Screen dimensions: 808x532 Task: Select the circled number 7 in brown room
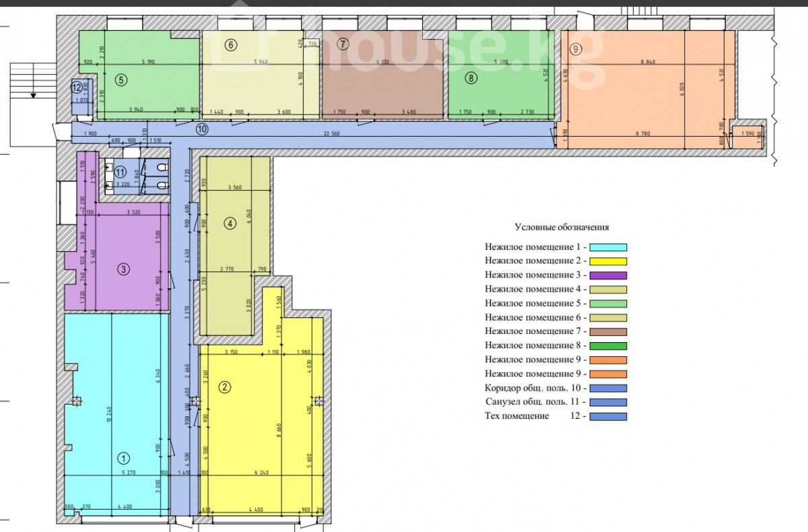(x=343, y=45)
